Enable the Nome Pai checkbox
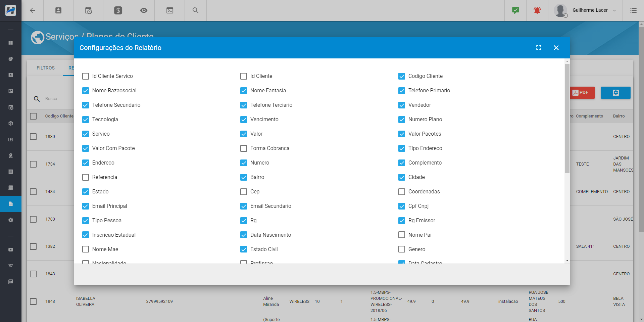The width and height of the screenshot is (644, 322). 402,235
